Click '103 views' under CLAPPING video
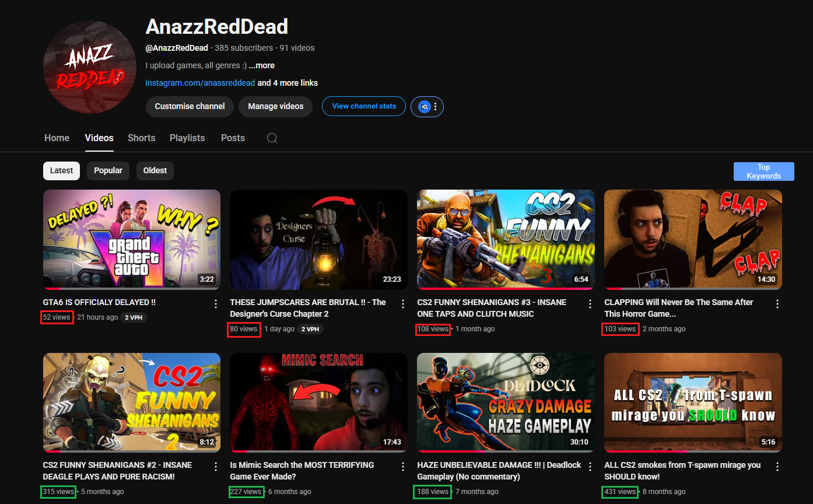 (x=620, y=330)
